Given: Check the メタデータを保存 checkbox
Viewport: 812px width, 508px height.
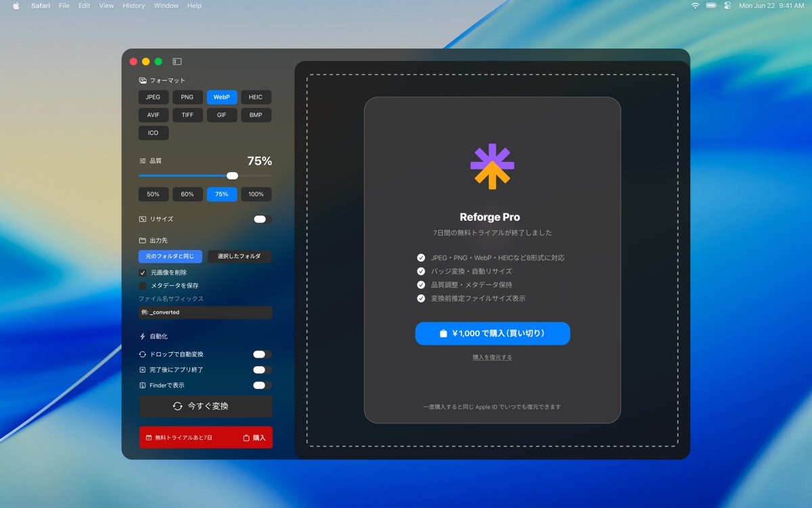Looking at the screenshot, I should (143, 286).
